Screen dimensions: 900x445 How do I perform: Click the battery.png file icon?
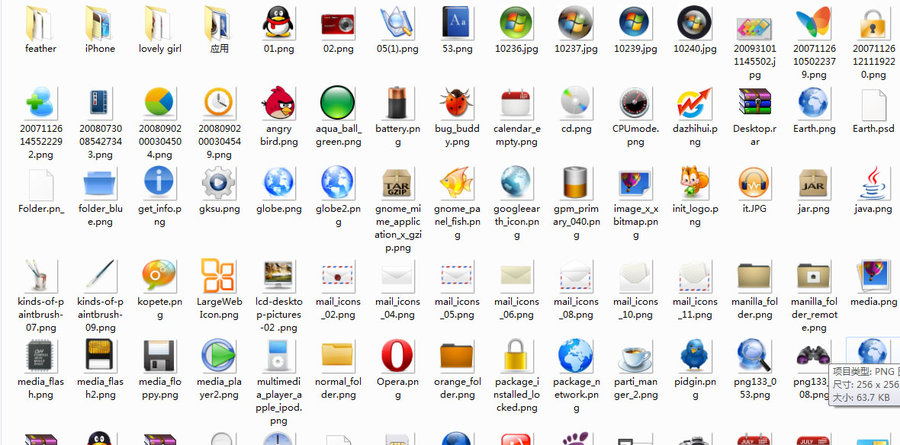[x=397, y=104]
